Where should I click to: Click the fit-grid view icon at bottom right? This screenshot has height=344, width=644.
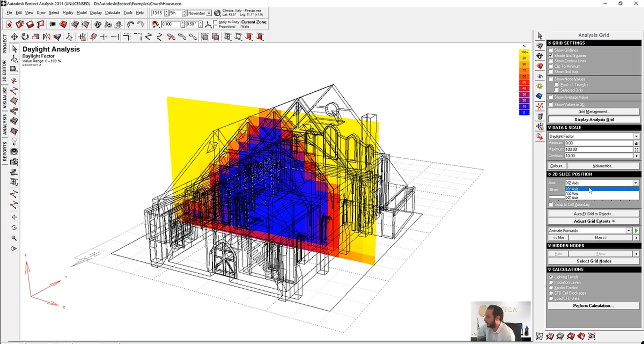(539, 336)
